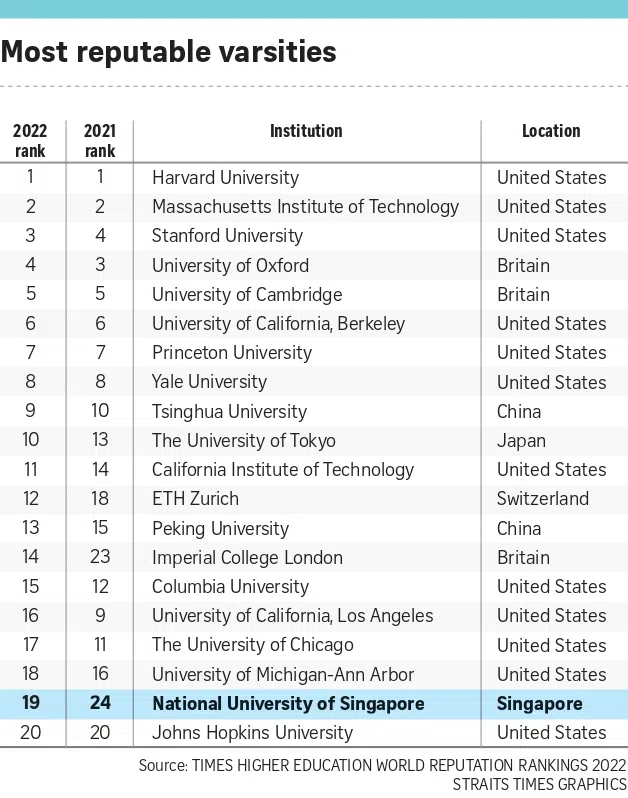The height and width of the screenshot is (798, 628).
Task: Click the Imperial College London row
Action: coord(247,557)
